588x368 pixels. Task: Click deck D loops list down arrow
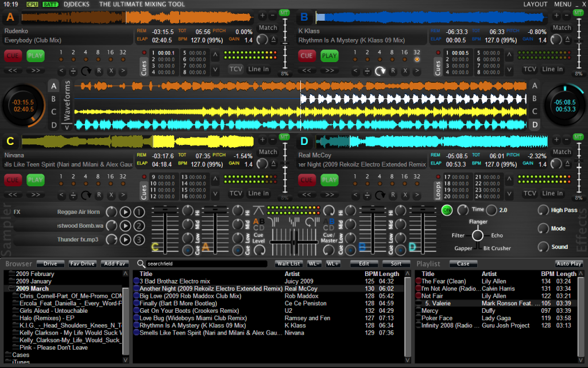[509, 194]
